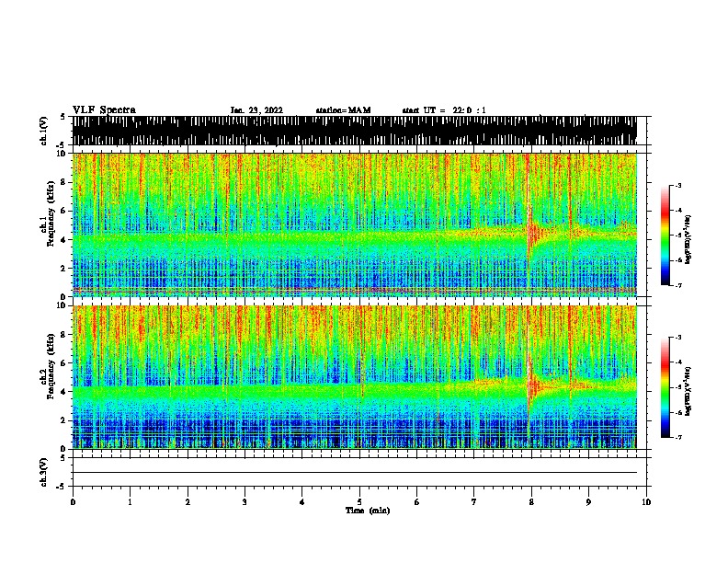Click time axis tick label "7"
Image resolution: width=728 pixels, height=563 pixels.
pyautogui.click(x=474, y=502)
